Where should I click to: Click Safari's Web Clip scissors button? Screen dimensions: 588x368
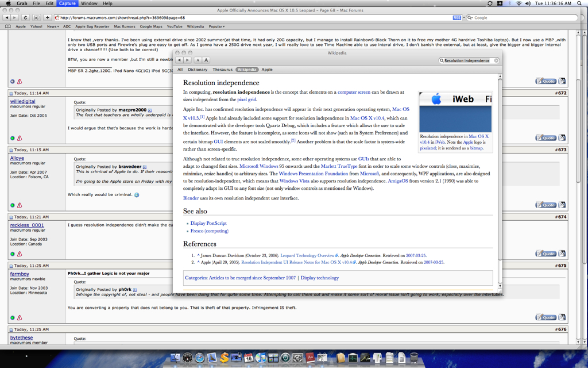click(x=36, y=18)
